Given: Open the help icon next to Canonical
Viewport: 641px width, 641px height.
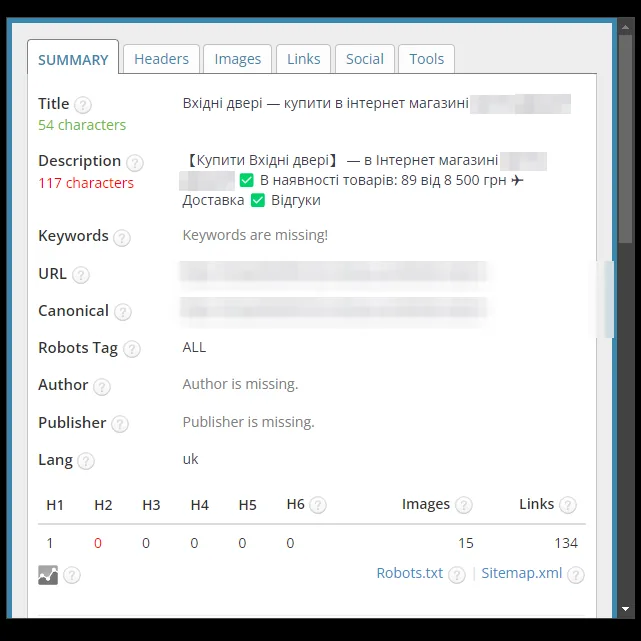Looking at the screenshot, I should click(123, 312).
